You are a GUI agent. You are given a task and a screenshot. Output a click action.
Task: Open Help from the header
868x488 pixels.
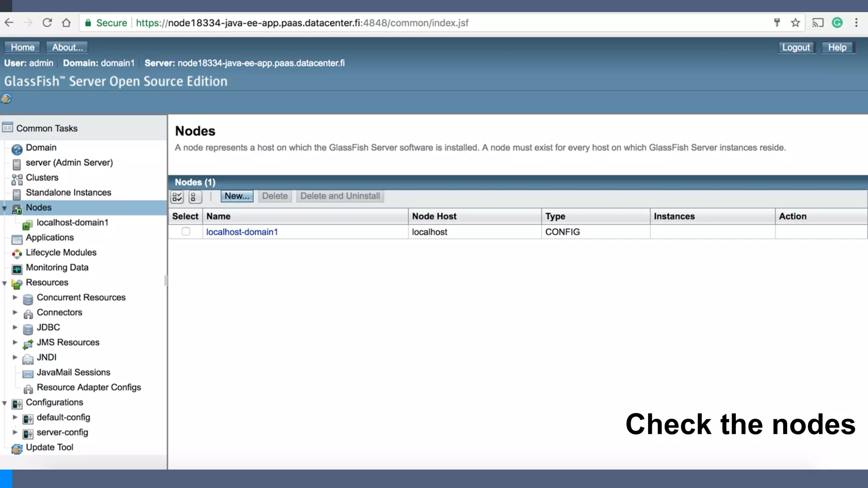tap(837, 47)
